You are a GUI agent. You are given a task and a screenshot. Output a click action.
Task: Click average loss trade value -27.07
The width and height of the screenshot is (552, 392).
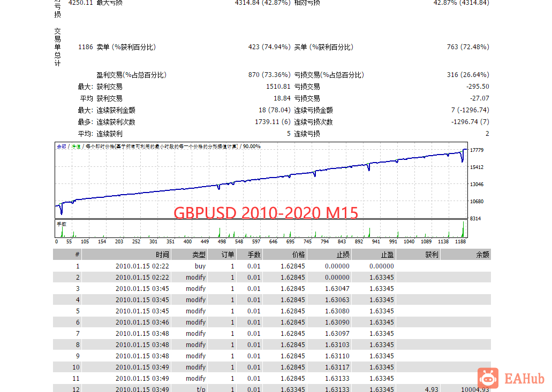click(480, 98)
